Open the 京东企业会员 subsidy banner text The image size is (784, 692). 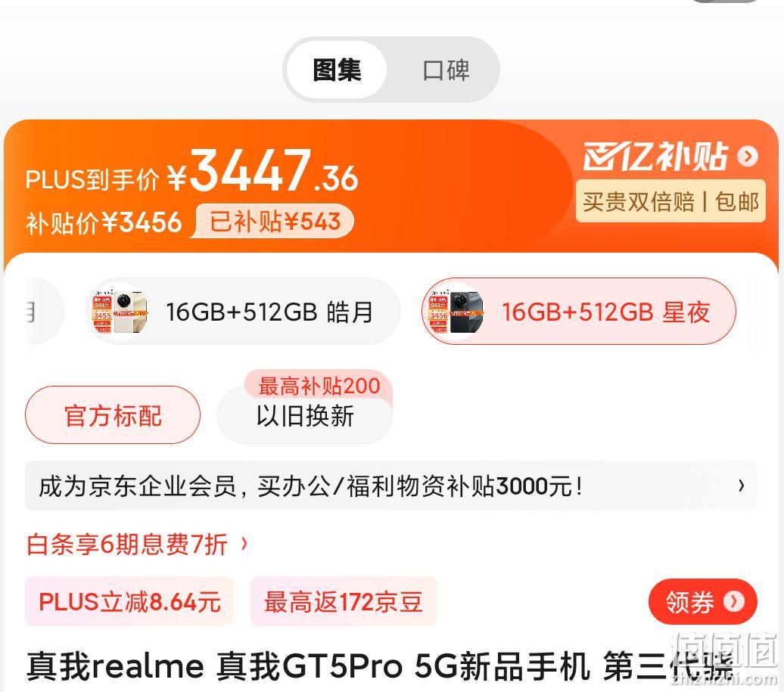point(311,486)
